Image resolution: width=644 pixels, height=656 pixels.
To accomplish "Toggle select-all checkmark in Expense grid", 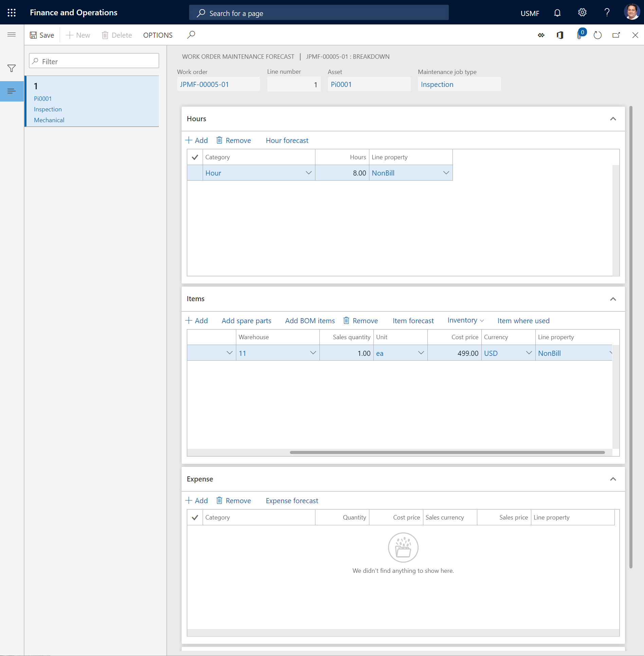I will point(195,517).
